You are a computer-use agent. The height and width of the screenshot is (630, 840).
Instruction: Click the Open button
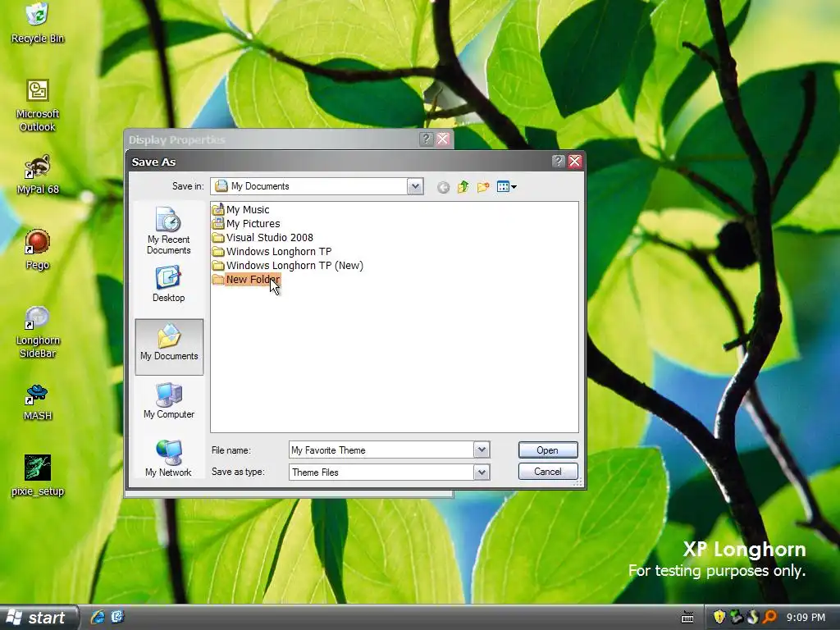547,450
